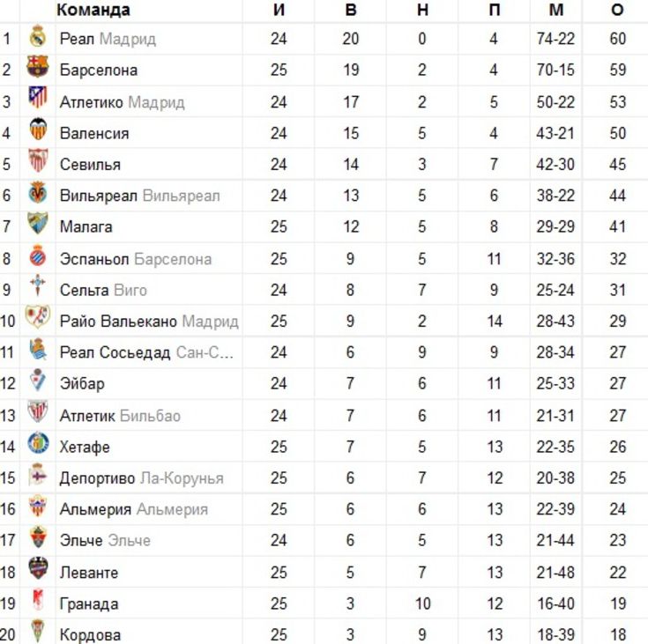The width and height of the screenshot is (648, 644).
Task: Click the Getafe blue crest icon
Action: (x=38, y=443)
